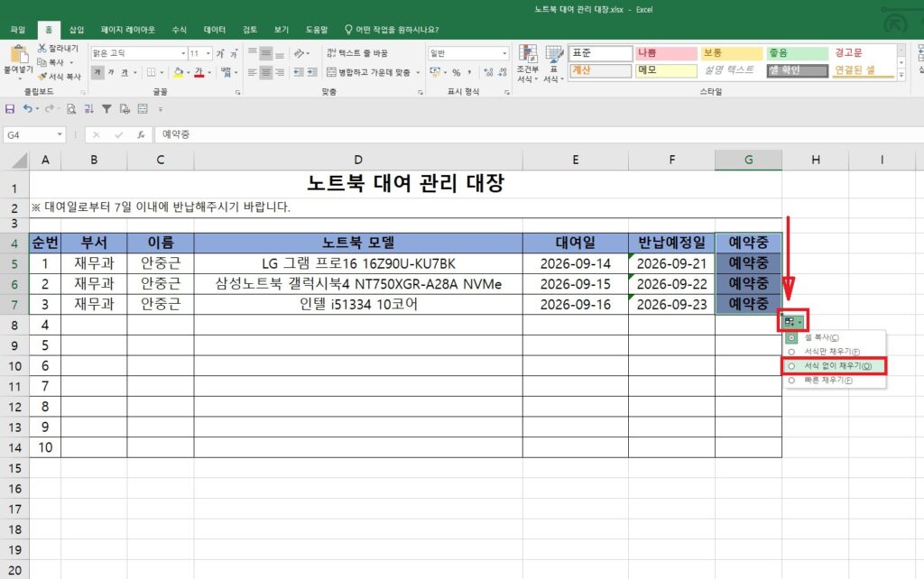
Task: Align cell text to the left
Action: coord(253,72)
